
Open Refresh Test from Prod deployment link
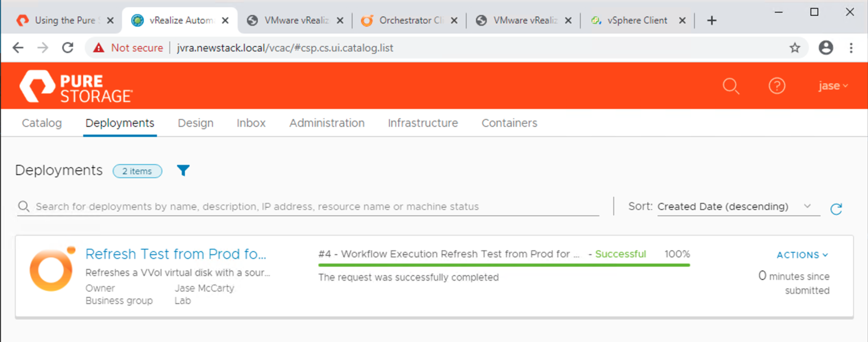[176, 254]
